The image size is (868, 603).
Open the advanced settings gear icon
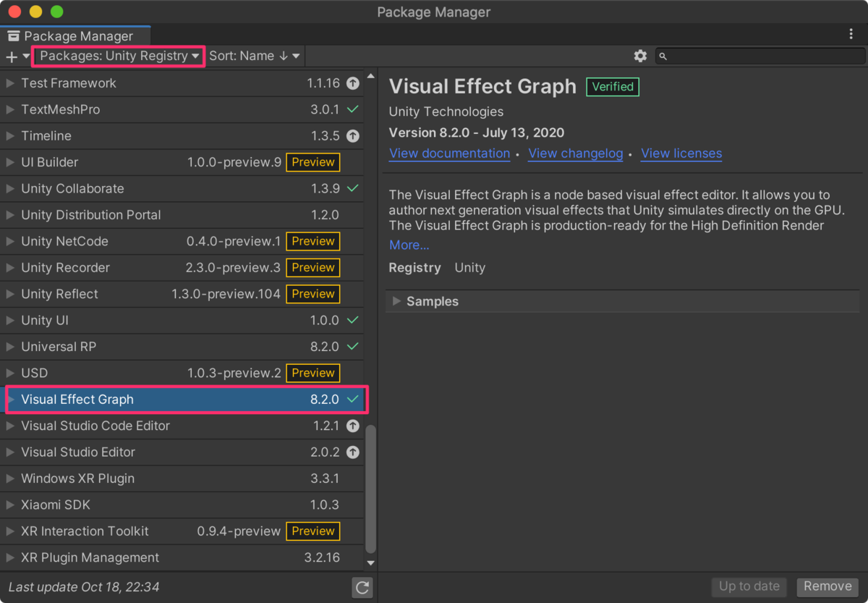(640, 56)
